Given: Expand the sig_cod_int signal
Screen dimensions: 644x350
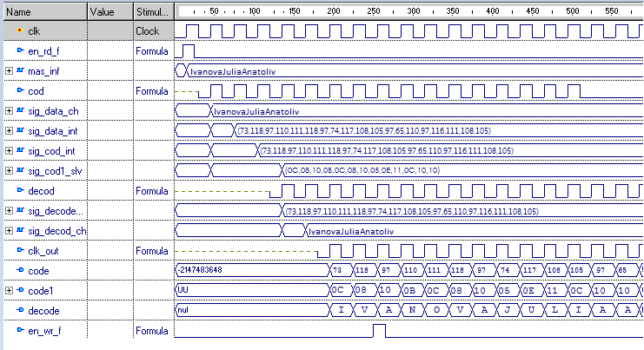Looking at the screenshot, I should coord(9,151).
